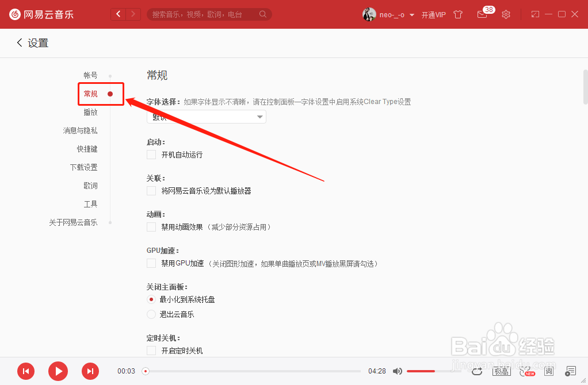Click the settings page vertical scrollbar
This screenshot has height=385, width=588.
point(585,87)
